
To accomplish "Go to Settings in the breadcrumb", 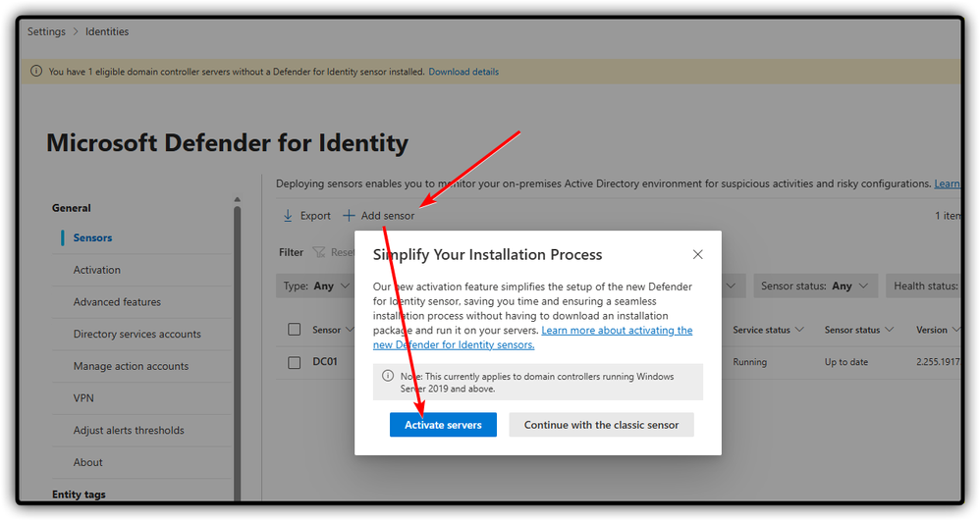I will (46, 31).
